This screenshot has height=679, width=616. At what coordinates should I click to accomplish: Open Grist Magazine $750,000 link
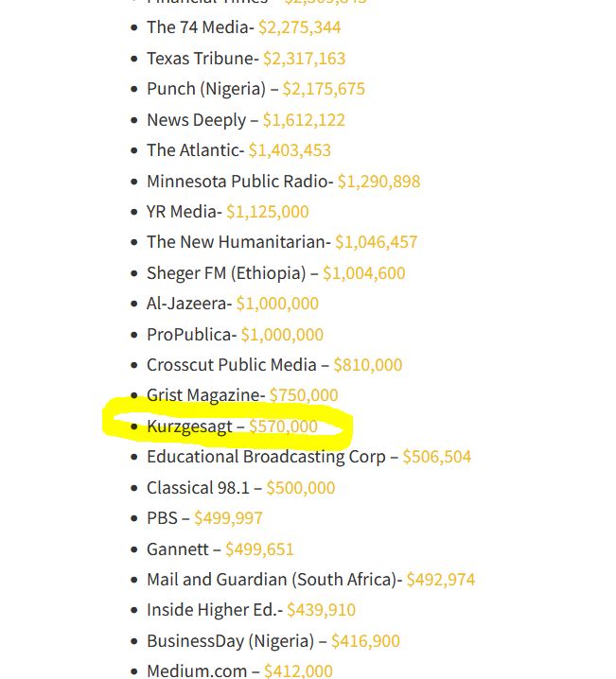(x=303, y=395)
